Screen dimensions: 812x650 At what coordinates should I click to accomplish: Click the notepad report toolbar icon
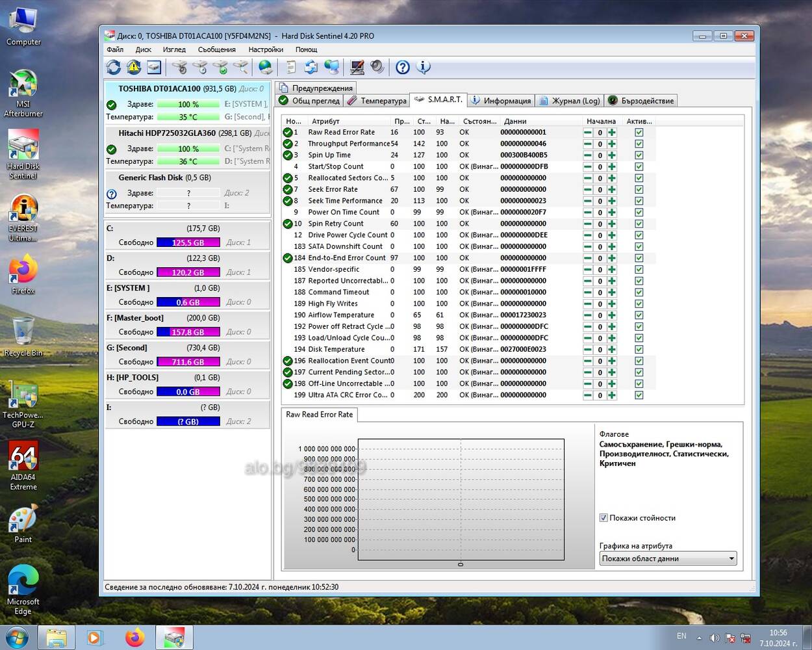coord(291,67)
